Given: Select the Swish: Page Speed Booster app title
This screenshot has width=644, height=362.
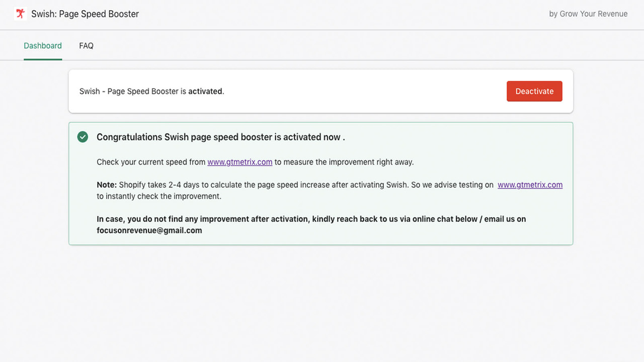Looking at the screenshot, I should 85,14.
